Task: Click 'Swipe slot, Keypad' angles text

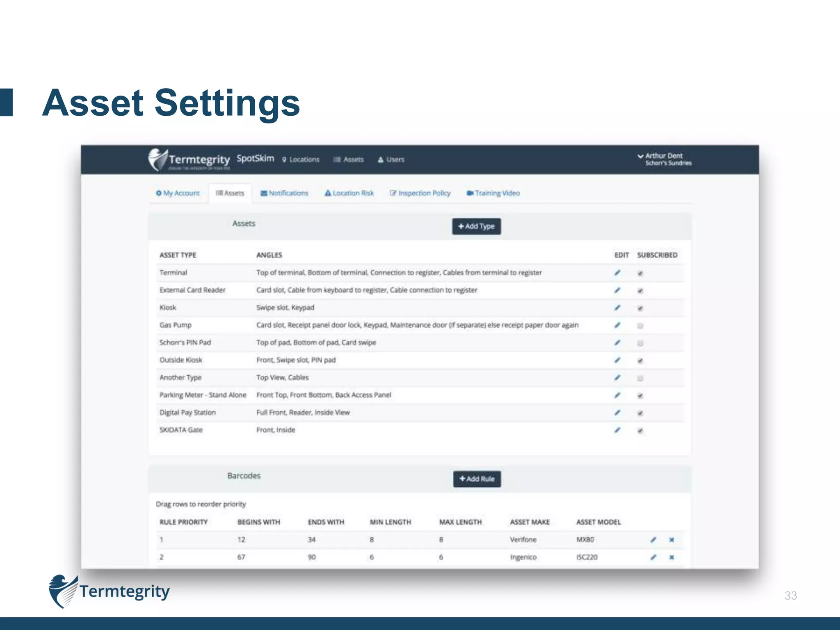Action: click(285, 308)
